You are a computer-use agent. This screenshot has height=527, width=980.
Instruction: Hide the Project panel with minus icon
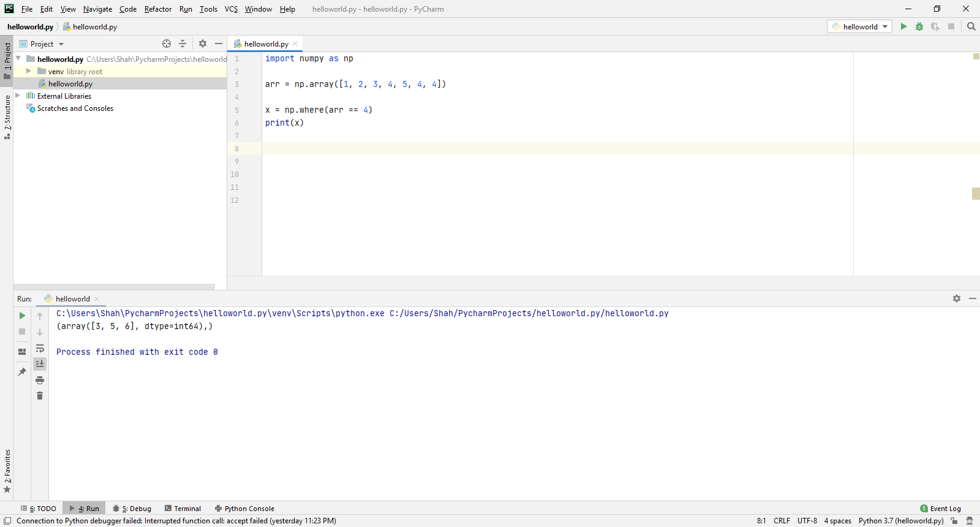[x=219, y=44]
